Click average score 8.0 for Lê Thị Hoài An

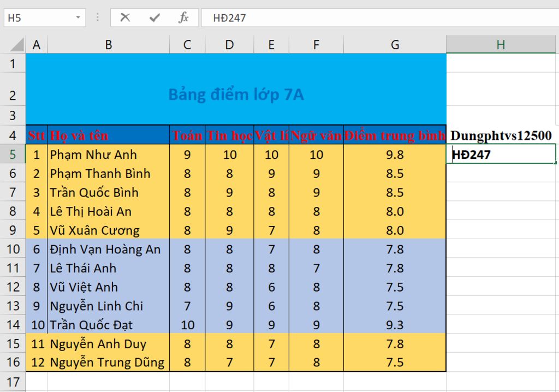pos(395,211)
